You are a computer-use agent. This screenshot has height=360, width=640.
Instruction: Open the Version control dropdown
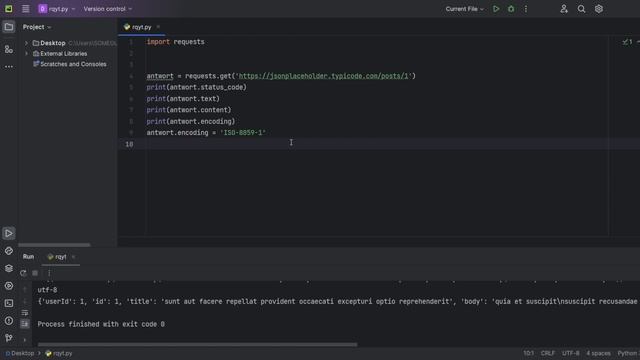(x=108, y=9)
